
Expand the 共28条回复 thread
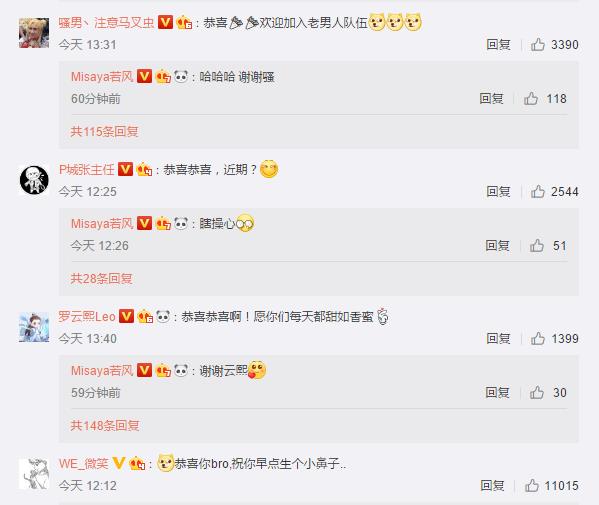click(x=101, y=278)
